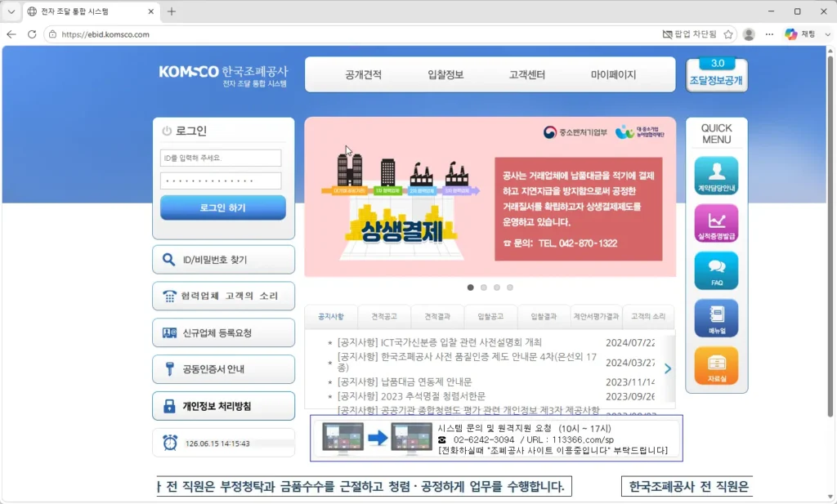Open notice 사전 품질인증 제도 안내문 4차
The width and height of the screenshot is (837, 504).
[467, 362]
